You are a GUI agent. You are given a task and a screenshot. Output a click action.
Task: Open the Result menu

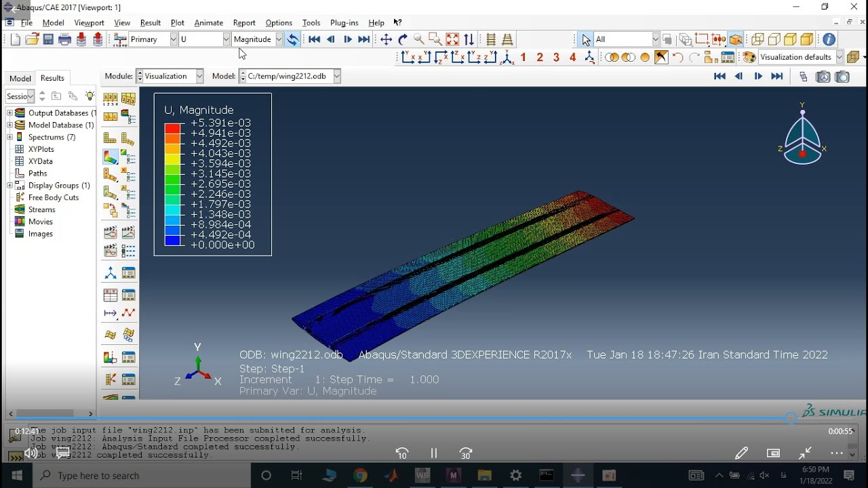(x=151, y=23)
